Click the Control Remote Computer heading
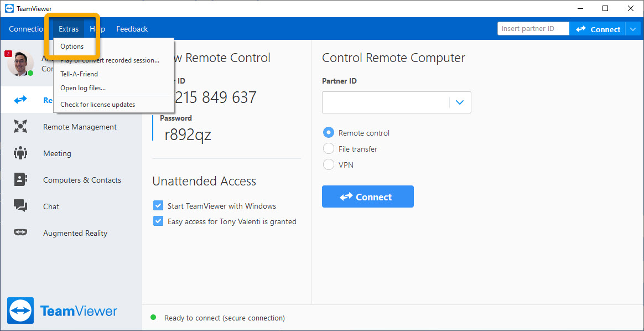The height and width of the screenshot is (331, 644). pyautogui.click(x=393, y=58)
